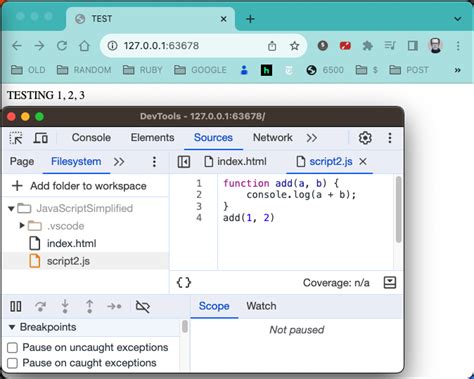The width and height of the screenshot is (474, 379).
Task: Select the Filesystem navigator tab
Action: click(76, 162)
